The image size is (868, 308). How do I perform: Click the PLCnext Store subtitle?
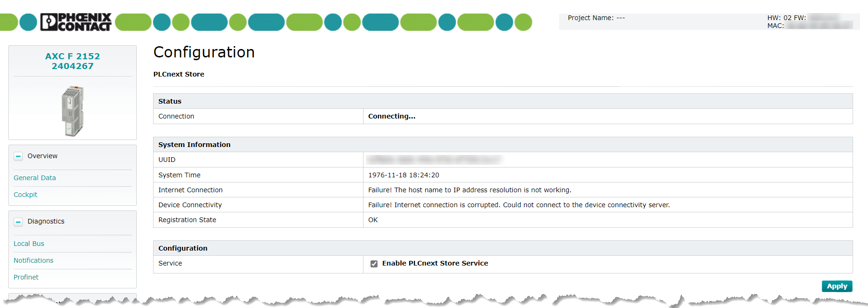tap(179, 74)
